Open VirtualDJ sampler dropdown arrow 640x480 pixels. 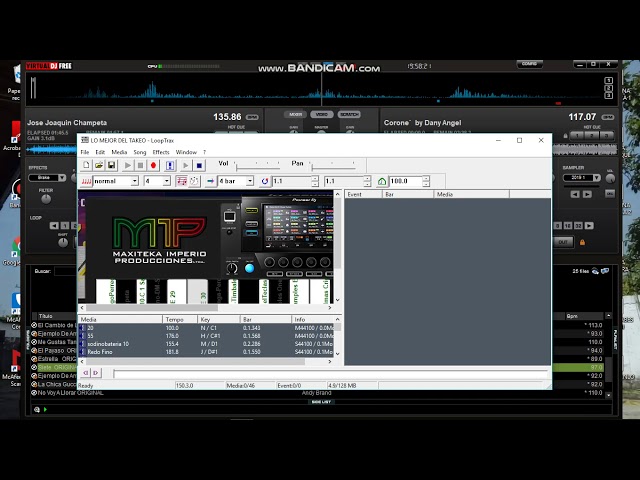coord(596,178)
